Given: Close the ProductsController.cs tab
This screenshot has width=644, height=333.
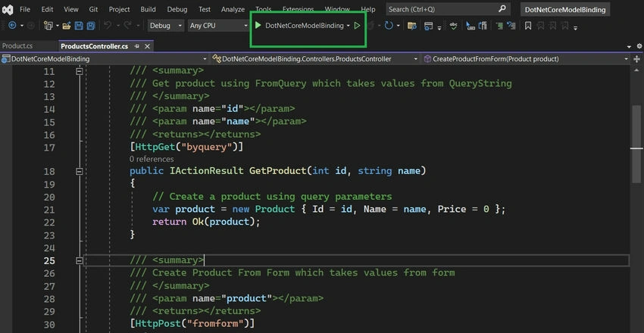Looking at the screenshot, I should (x=147, y=46).
